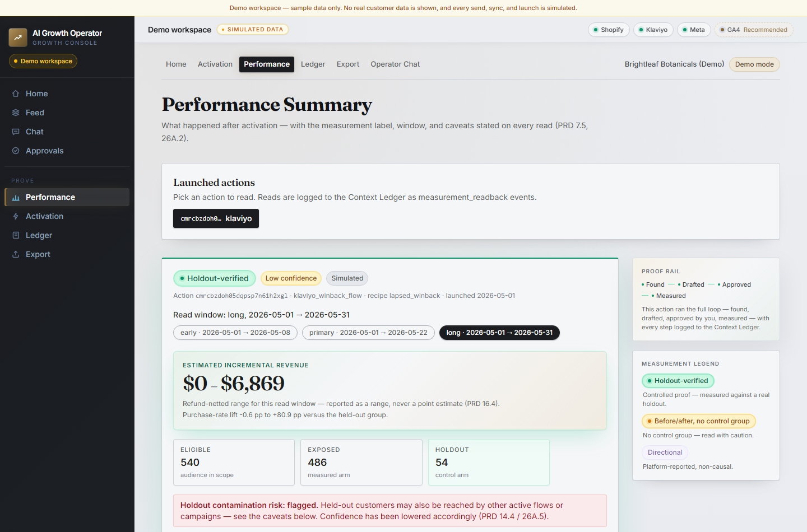Click the SIMULATED DATA badge
807x532 pixels.
coord(253,30)
